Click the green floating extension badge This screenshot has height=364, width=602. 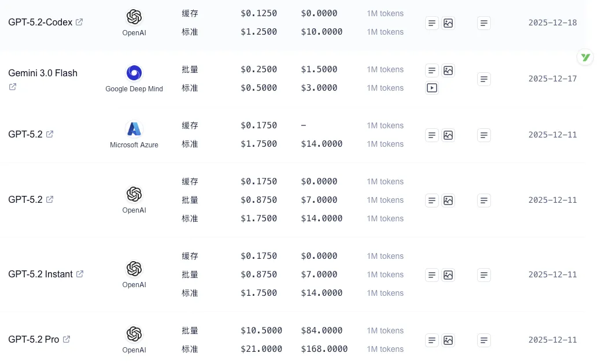(x=585, y=57)
